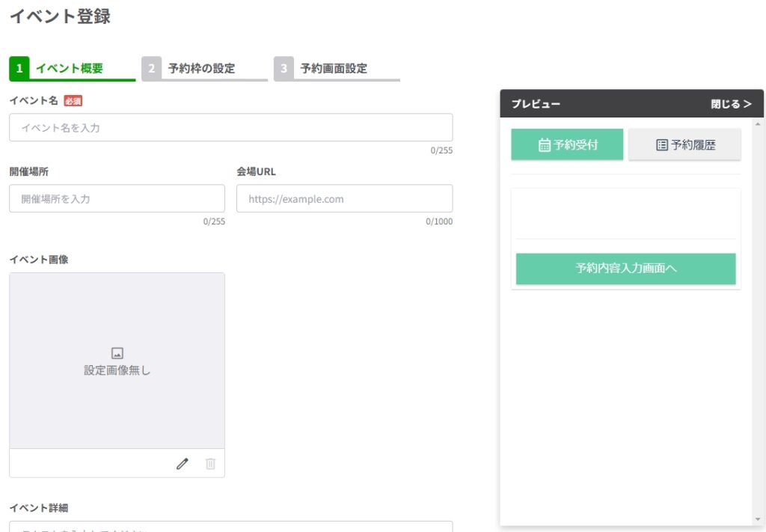766x532 pixels.
Task: Click the 会場URL input field
Action: pyautogui.click(x=344, y=199)
